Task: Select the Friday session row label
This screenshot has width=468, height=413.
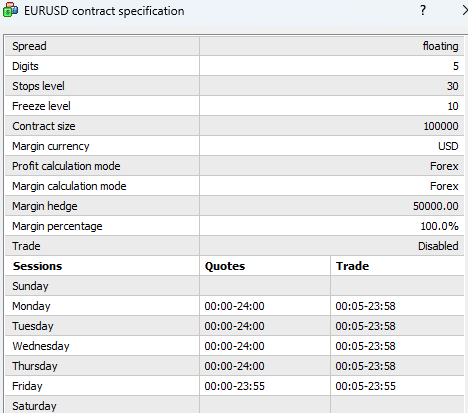Action: coord(27,386)
